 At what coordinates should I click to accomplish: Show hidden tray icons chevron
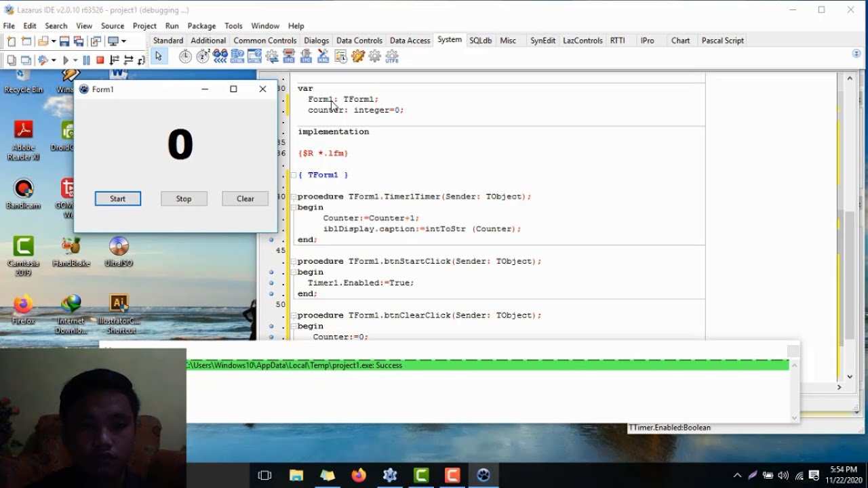pos(737,475)
